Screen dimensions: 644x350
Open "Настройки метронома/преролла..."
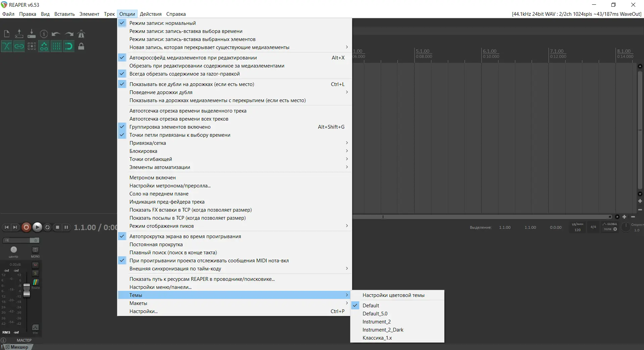click(234, 186)
